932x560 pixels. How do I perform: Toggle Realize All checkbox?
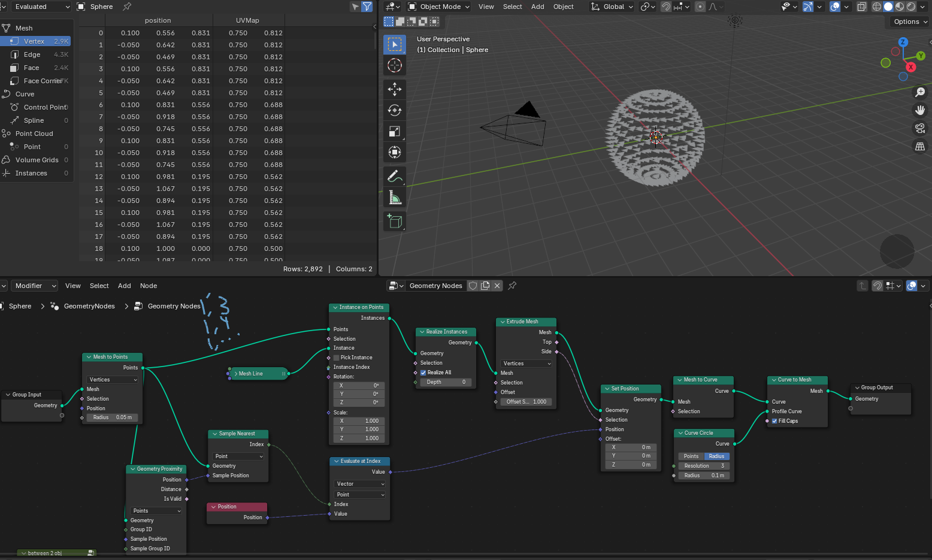[423, 373]
